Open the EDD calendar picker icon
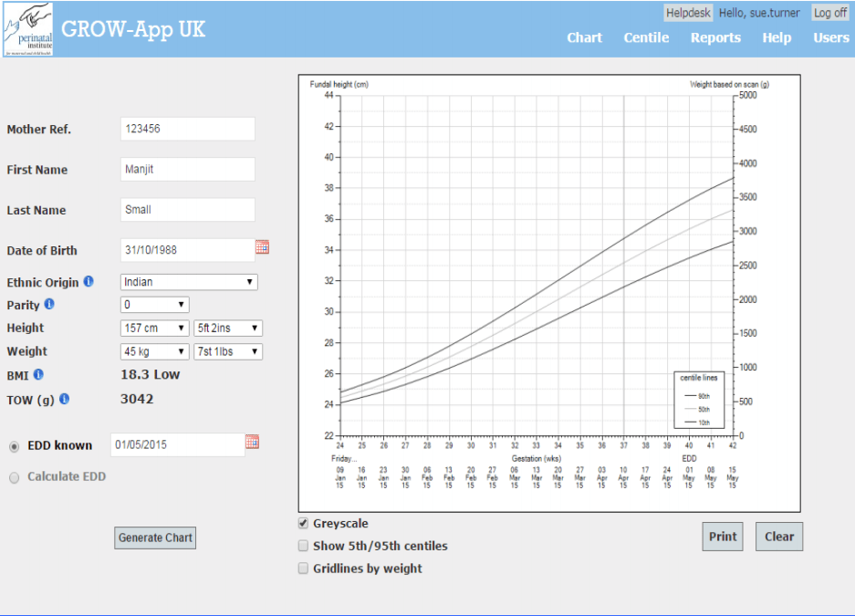The width and height of the screenshot is (855, 616). coord(252,442)
